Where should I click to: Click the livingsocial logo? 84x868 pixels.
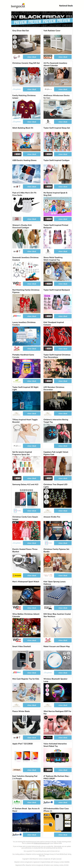pos(18,6)
